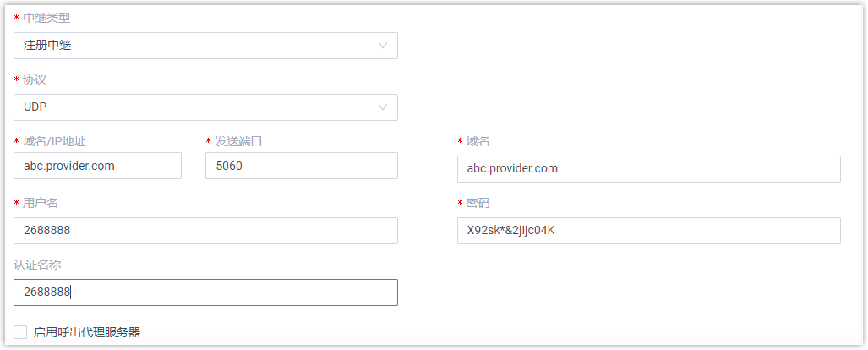This screenshot has width=868, height=350.
Task: Focus the 用户名 field containing 2688888
Action: point(205,230)
